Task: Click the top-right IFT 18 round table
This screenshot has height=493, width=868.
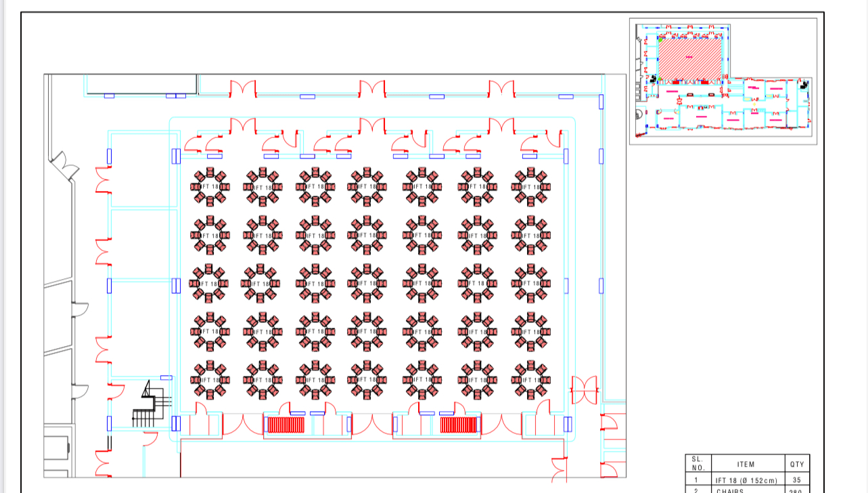Action: (531, 186)
